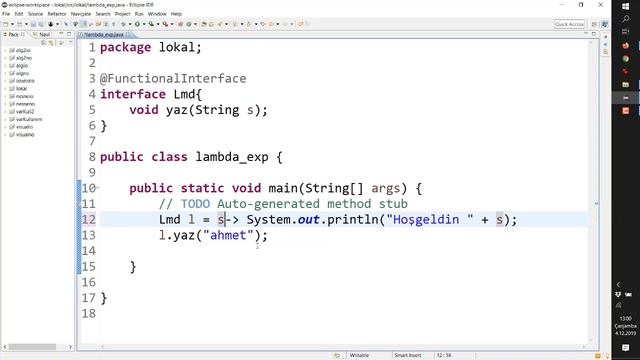Click the Pin Editor toolbar icon
The height and width of the screenshot is (360, 640).
pos(300,24)
